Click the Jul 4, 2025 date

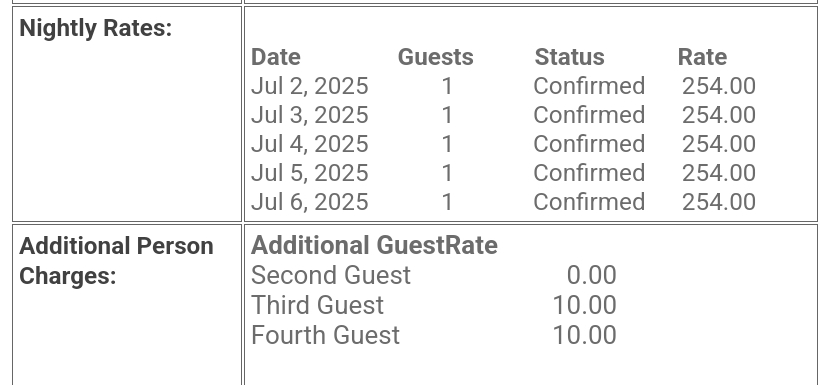click(310, 144)
